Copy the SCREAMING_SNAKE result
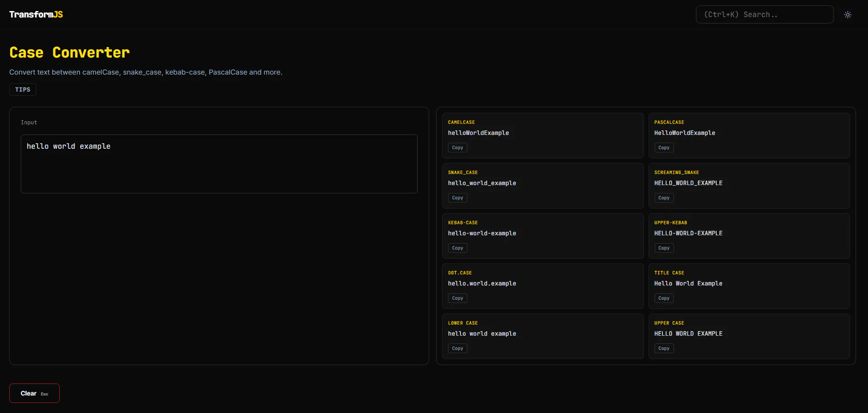This screenshot has height=413, width=868. pyautogui.click(x=663, y=198)
